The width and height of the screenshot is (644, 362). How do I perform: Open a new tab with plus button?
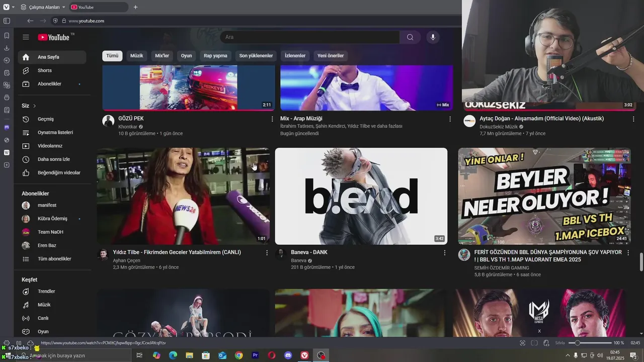[135, 7]
